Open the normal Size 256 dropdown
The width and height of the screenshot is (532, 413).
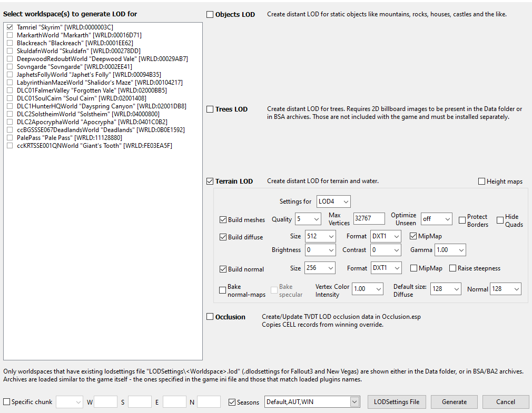(320, 268)
